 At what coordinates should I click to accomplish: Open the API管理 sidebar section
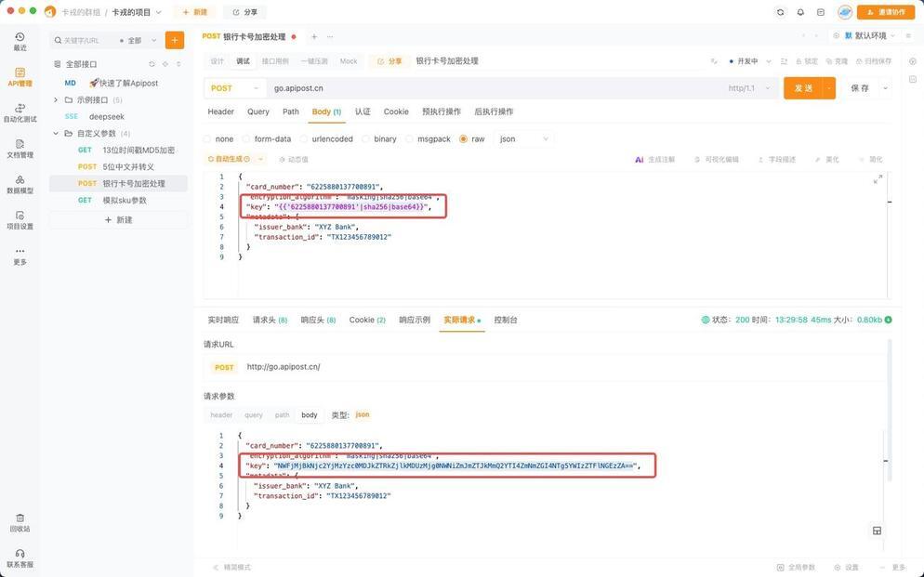tap(20, 77)
